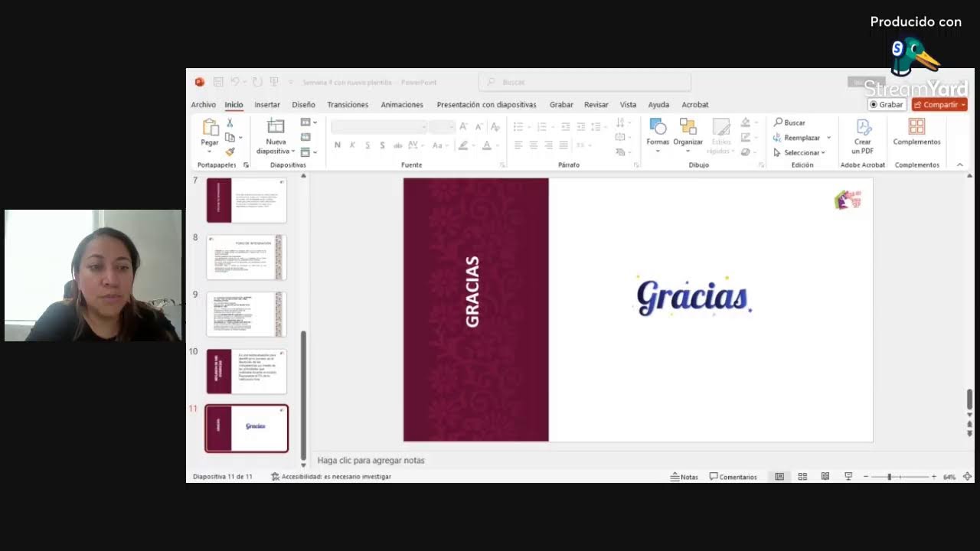980x551 pixels.
Task: Open Presentación con diapositivas tab
Action: click(x=486, y=105)
